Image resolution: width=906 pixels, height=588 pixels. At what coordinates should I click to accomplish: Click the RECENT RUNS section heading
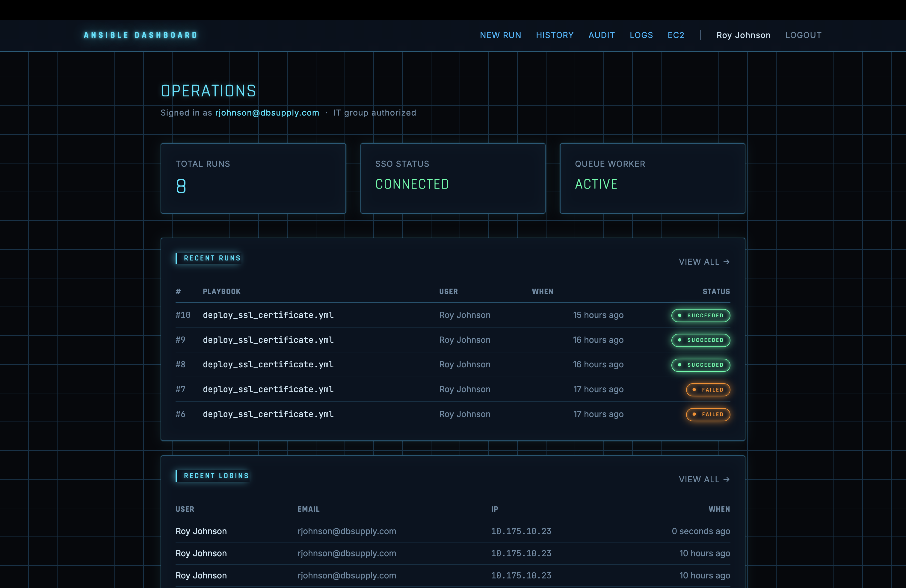click(212, 258)
